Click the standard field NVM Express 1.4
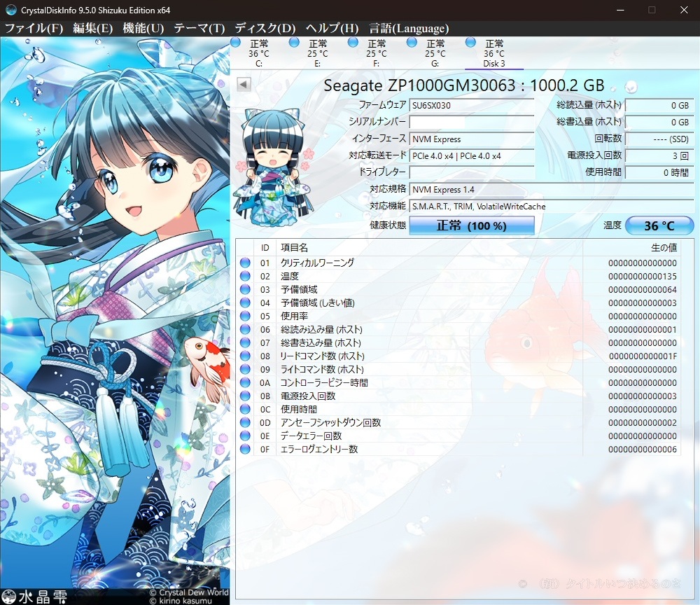700x605 pixels. click(552, 189)
